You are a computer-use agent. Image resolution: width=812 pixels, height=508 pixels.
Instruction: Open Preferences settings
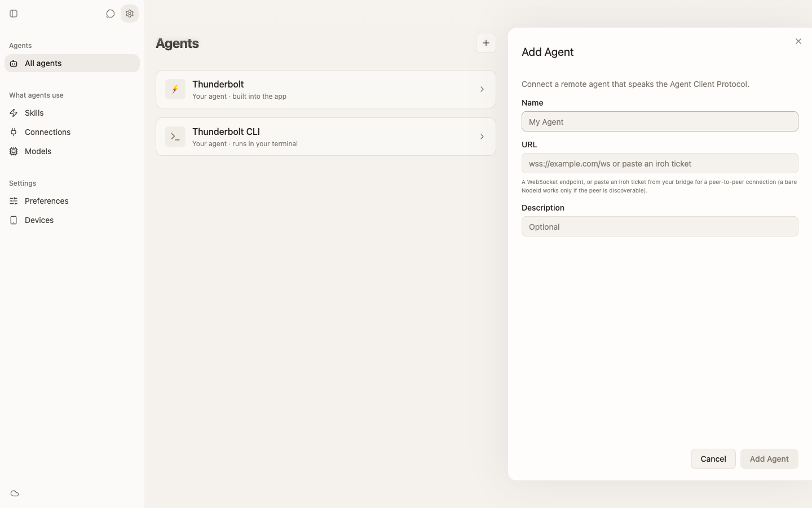click(x=72, y=201)
